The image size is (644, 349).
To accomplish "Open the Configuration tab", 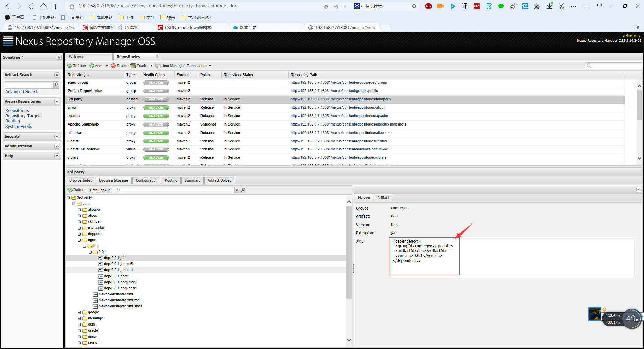I will (147, 180).
